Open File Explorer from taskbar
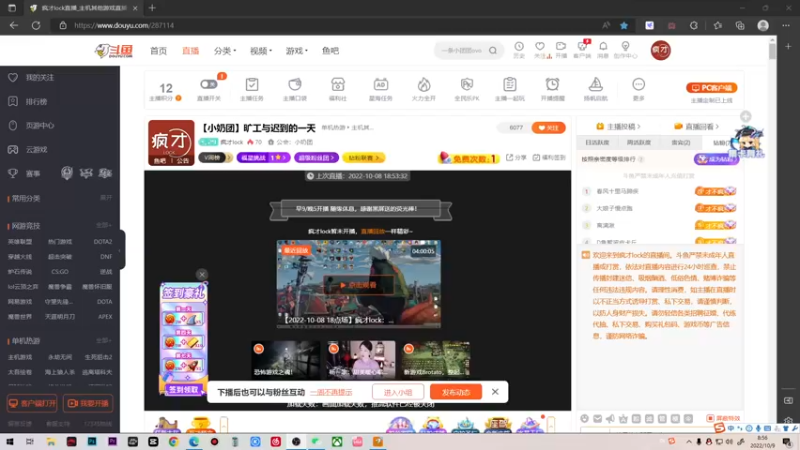800x450 pixels. point(51,442)
